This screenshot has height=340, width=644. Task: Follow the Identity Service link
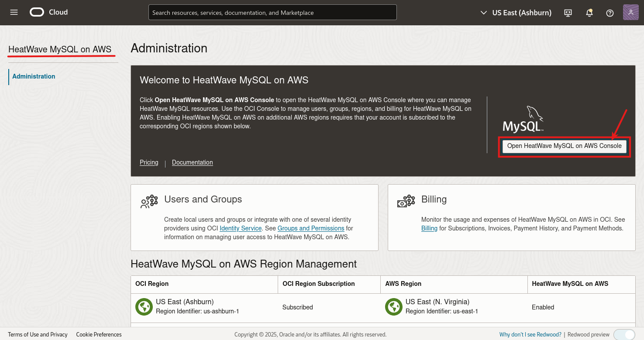coord(241,228)
